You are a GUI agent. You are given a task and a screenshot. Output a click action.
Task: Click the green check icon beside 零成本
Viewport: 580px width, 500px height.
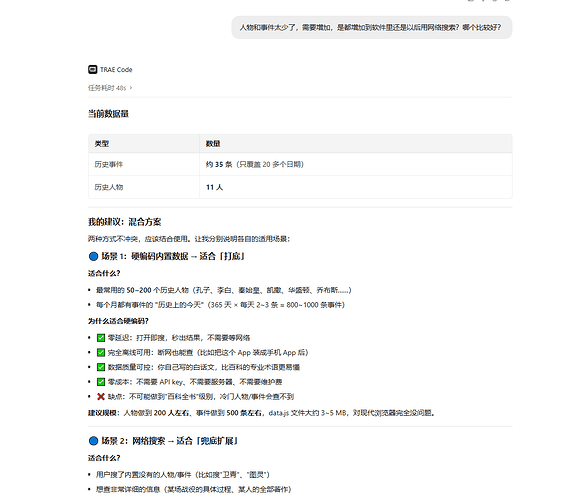(x=101, y=382)
